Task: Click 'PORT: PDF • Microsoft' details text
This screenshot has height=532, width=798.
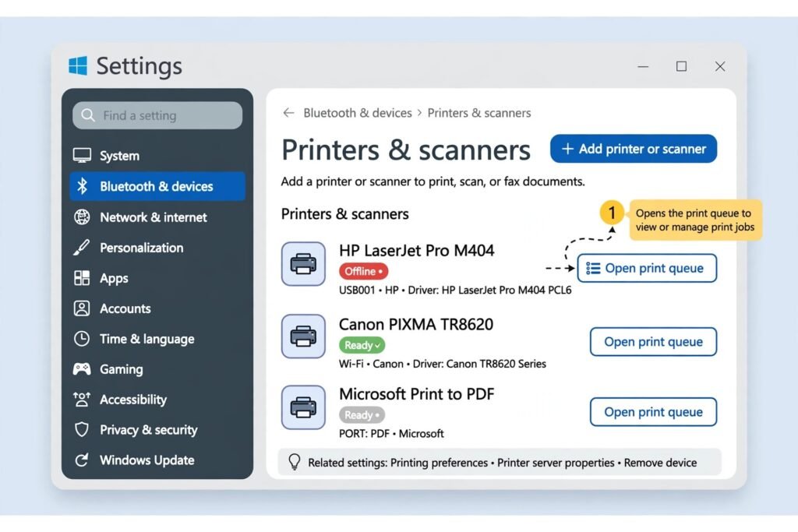Action: point(391,434)
